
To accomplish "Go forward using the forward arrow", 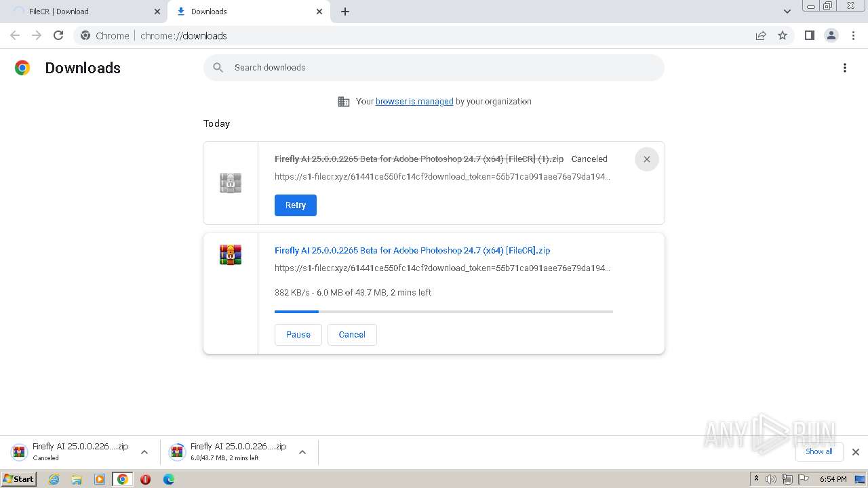I will tap(37, 35).
